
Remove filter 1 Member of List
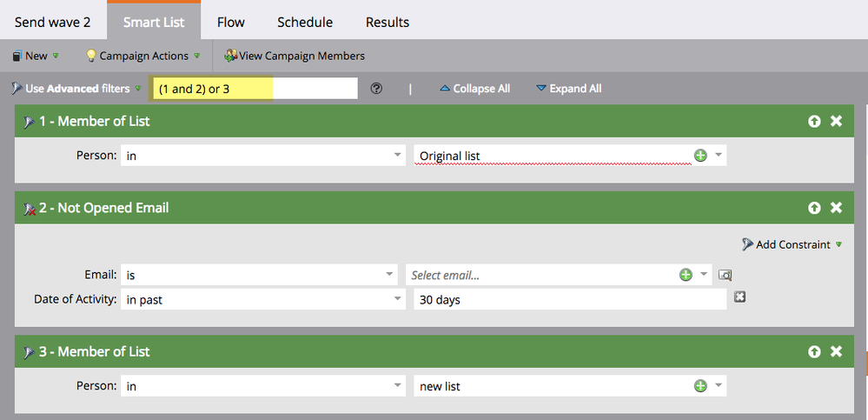click(x=836, y=122)
